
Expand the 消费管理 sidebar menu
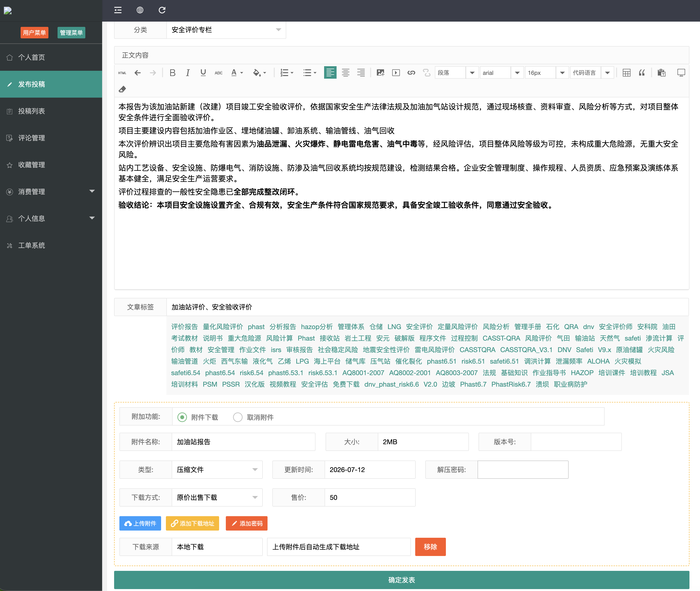(51, 192)
